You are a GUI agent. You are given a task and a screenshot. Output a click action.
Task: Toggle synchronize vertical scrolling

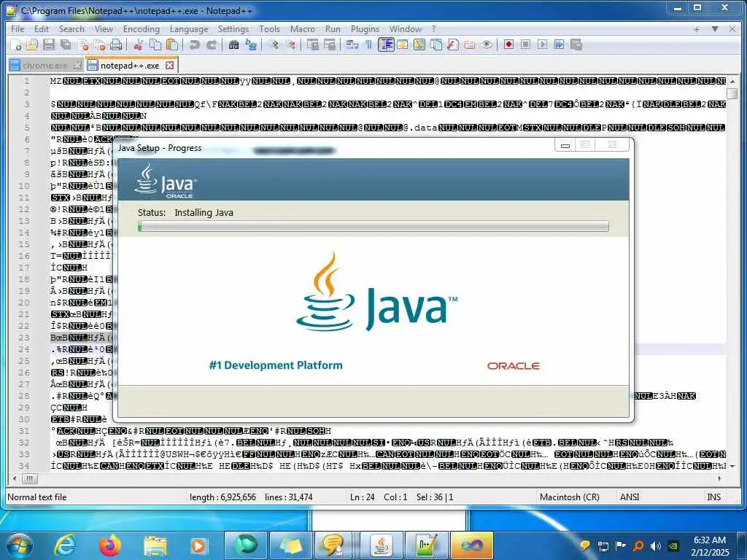(x=312, y=44)
